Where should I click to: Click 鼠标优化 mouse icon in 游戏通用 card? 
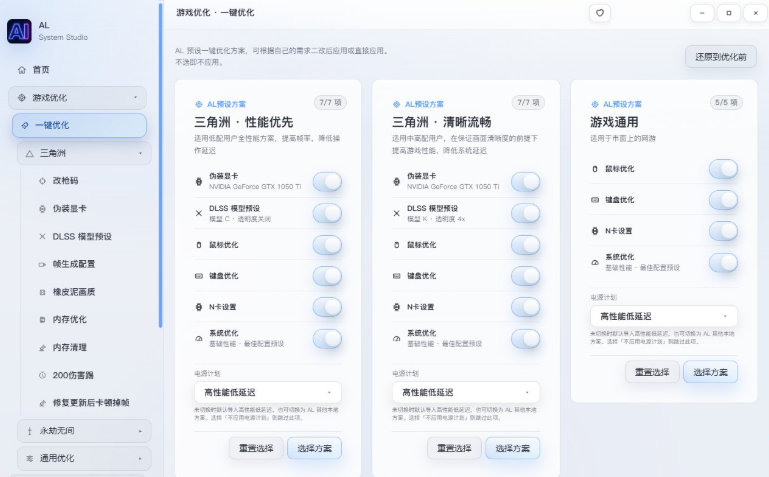[x=595, y=169]
